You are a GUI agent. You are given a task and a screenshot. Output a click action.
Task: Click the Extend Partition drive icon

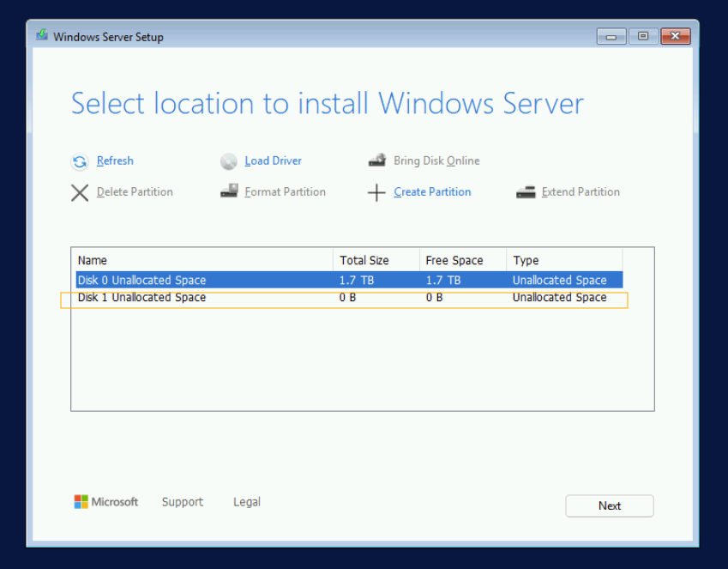tap(526, 191)
